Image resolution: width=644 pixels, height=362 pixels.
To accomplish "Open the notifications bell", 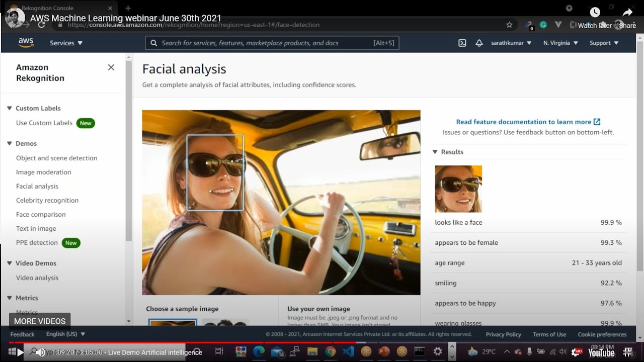I will pyautogui.click(x=479, y=43).
